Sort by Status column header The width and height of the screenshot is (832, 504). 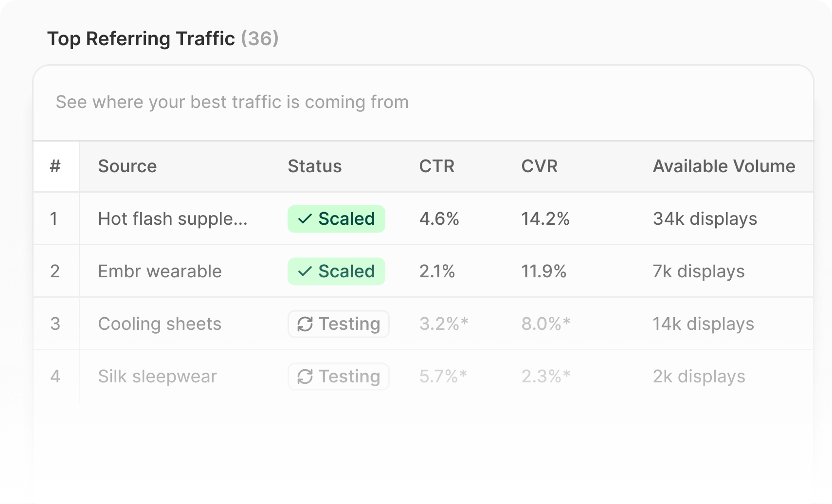click(315, 166)
